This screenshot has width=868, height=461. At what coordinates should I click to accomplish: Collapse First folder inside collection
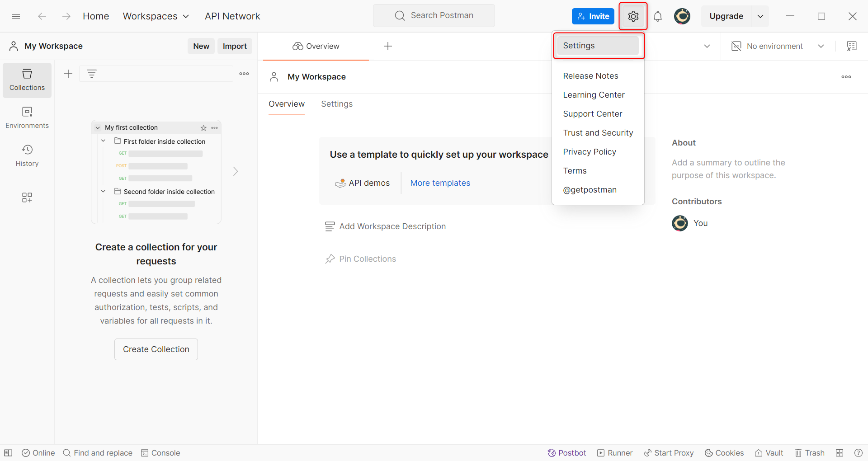103,141
